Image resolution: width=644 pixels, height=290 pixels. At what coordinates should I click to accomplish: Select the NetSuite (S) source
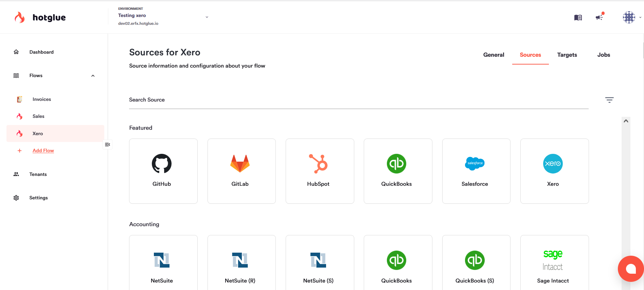pos(320,263)
